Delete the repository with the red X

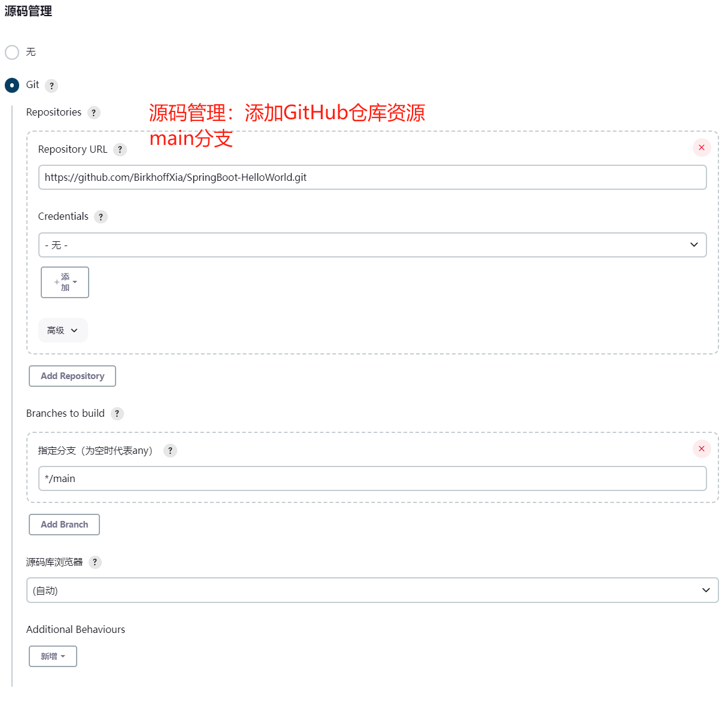click(702, 147)
